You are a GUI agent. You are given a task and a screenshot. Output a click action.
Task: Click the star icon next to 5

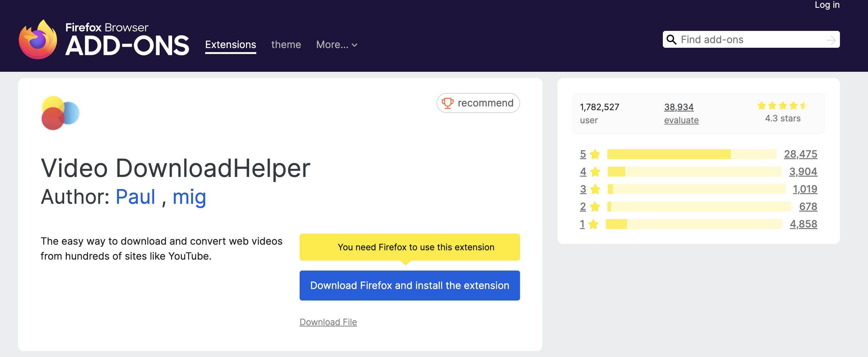[x=595, y=154]
